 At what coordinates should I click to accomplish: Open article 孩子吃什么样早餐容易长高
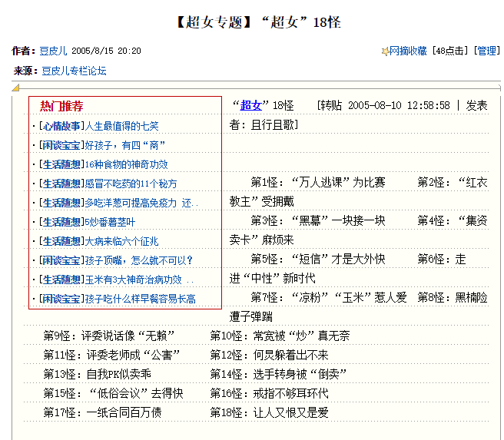tap(141, 299)
